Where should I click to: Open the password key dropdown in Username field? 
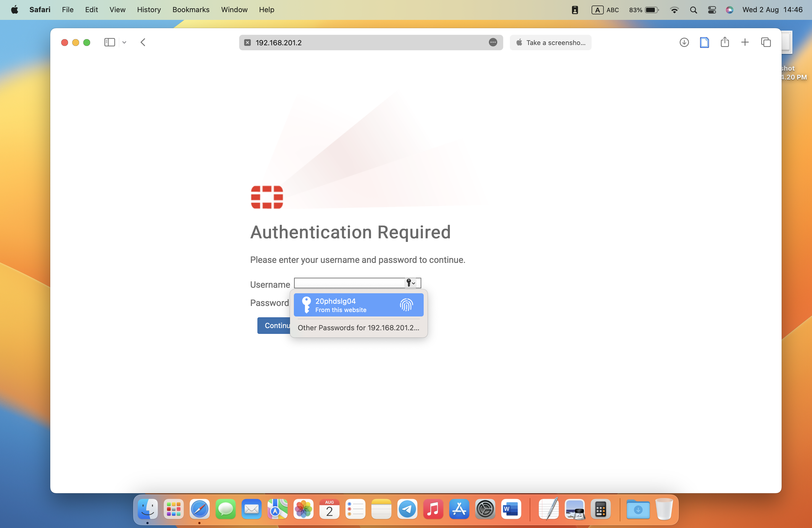tap(410, 283)
